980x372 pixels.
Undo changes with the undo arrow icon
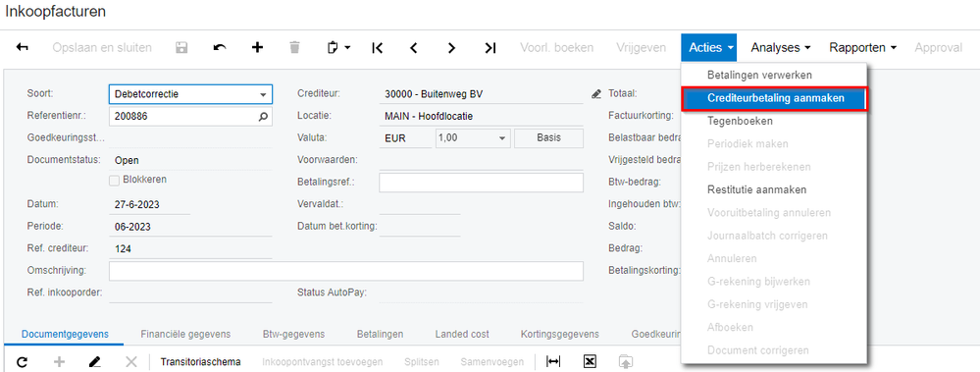220,47
